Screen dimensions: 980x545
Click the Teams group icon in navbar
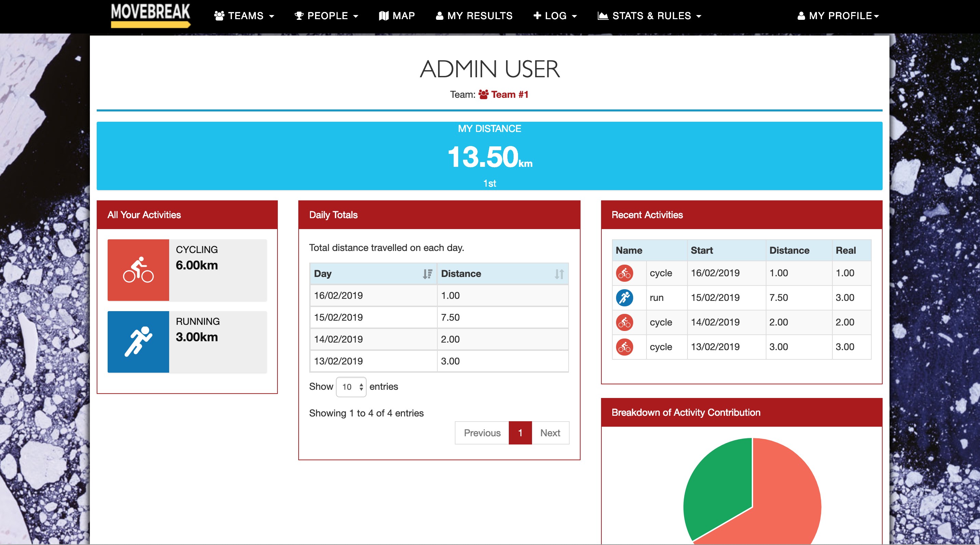[219, 16]
